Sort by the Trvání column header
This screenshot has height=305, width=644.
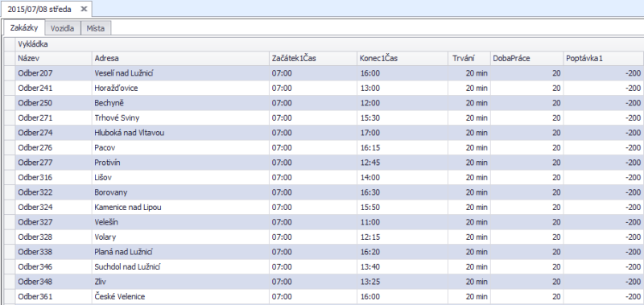point(469,58)
